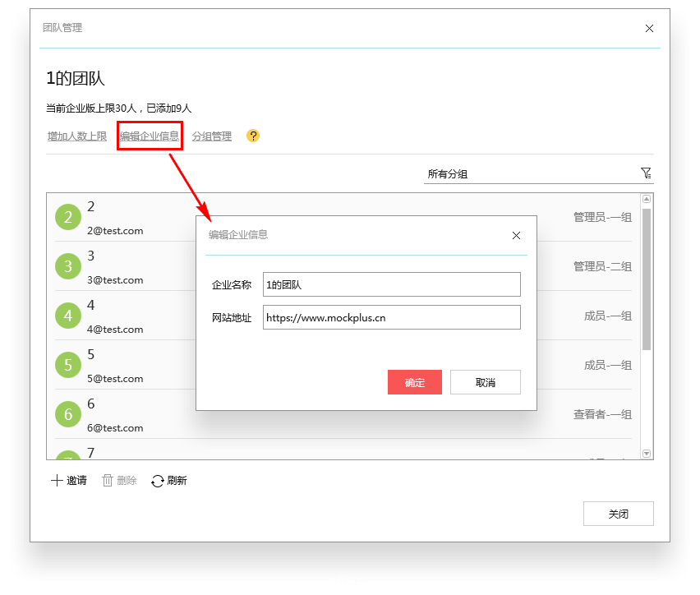This screenshot has width=700, height=595.
Task: Click the member list scroll down arrow
Action: (x=647, y=454)
